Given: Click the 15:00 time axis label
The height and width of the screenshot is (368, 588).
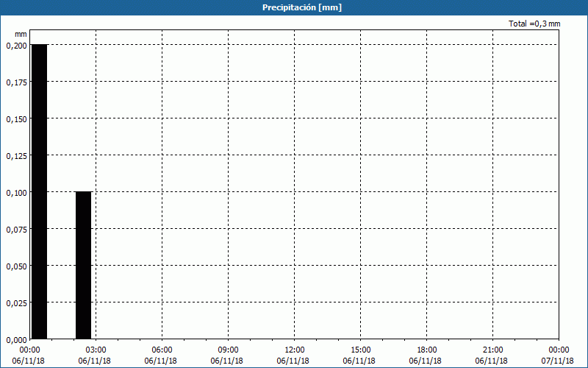Looking at the screenshot, I should 360,350.
